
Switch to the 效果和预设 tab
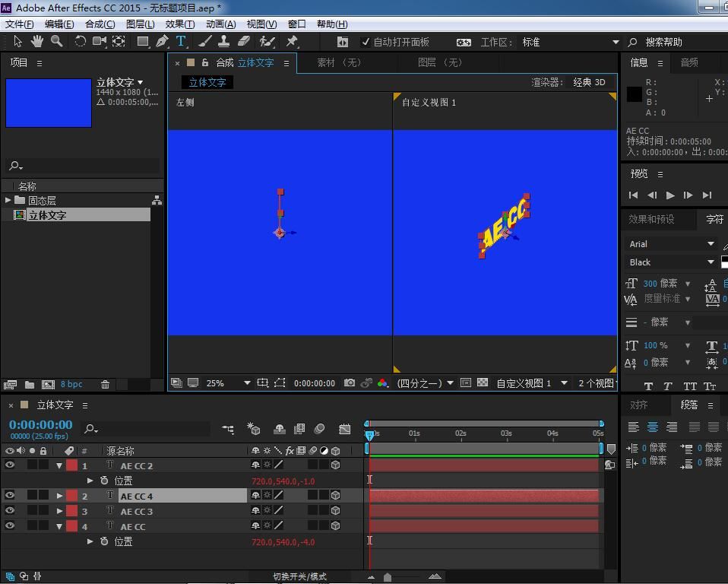[651, 219]
